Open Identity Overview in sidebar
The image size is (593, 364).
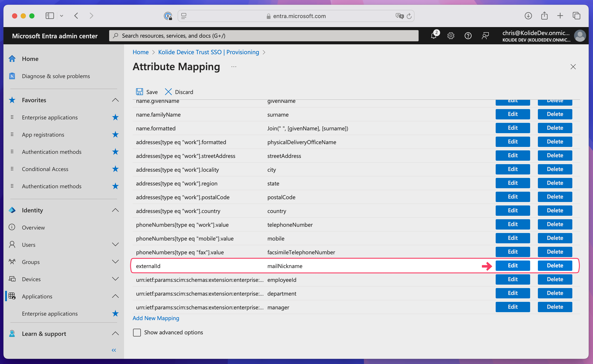point(33,228)
